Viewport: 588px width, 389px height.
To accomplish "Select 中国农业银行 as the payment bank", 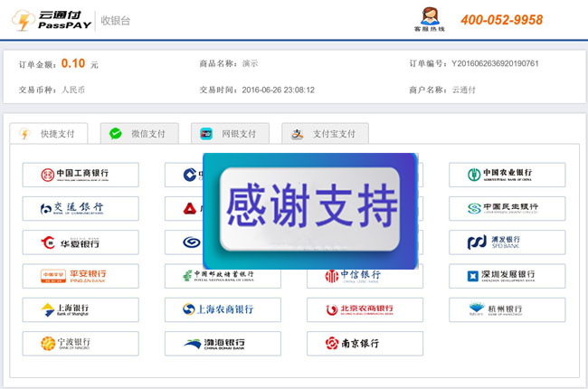I will pos(507,175).
